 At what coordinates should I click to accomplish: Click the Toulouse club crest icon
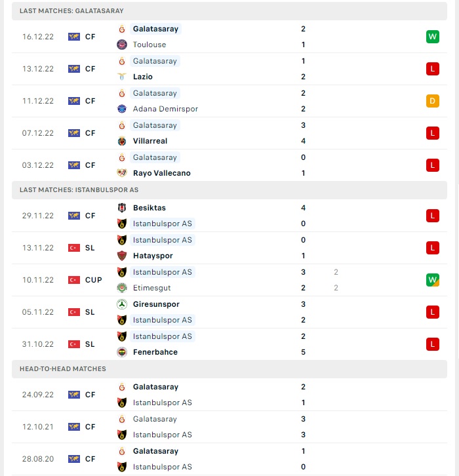click(x=122, y=45)
